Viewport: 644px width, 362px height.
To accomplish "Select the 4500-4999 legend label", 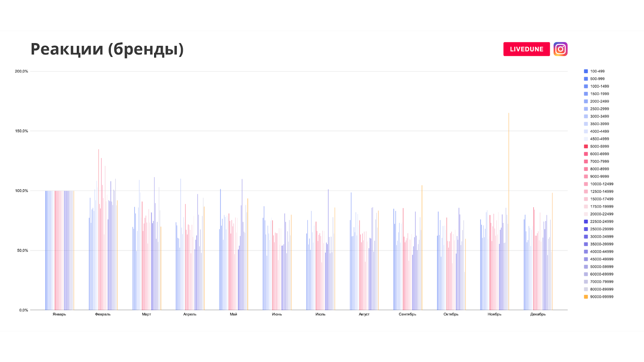I will click(599, 139).
